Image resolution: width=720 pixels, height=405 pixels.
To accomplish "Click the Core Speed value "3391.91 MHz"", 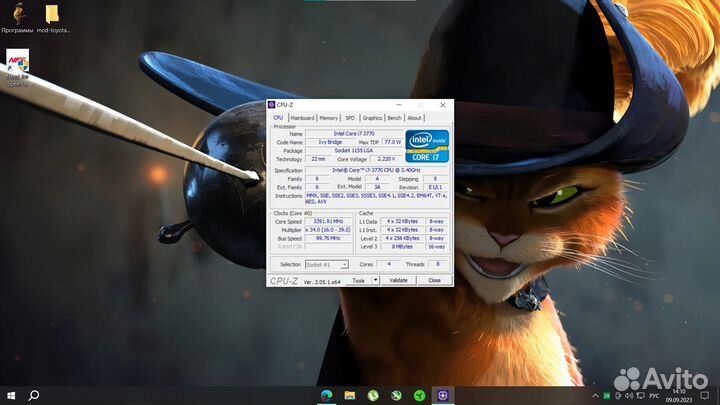I will click(x=328, y=221).
